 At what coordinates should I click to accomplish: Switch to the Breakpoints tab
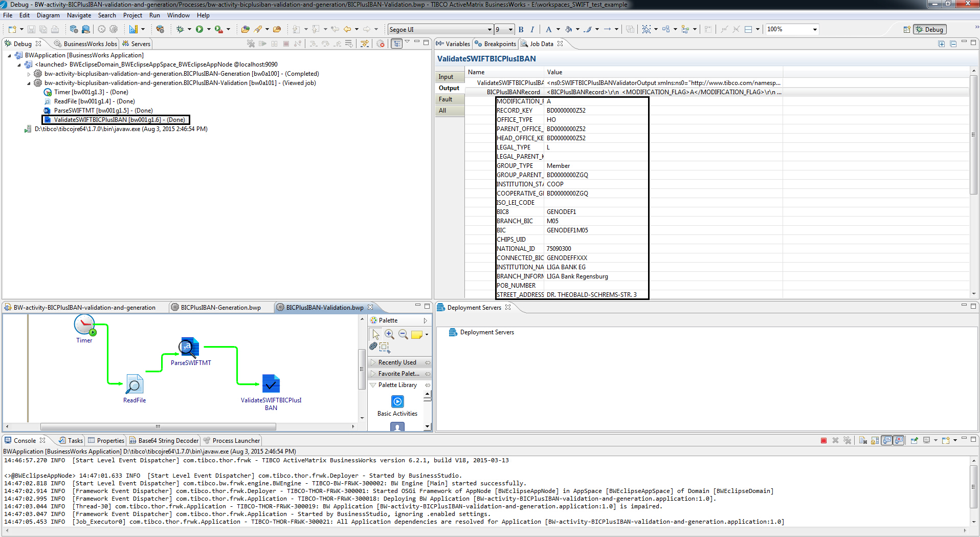(495, 44)
